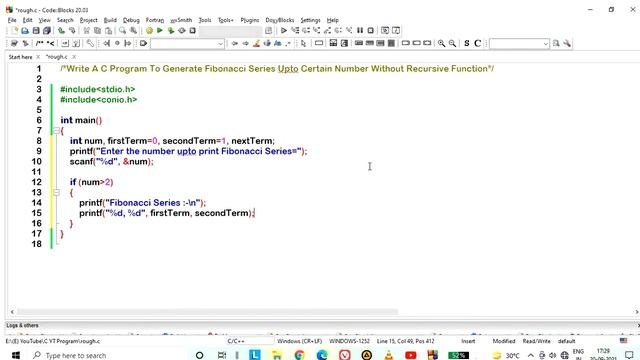
Task: Save the current file with Save icon
Action: [x=36, y=31]
